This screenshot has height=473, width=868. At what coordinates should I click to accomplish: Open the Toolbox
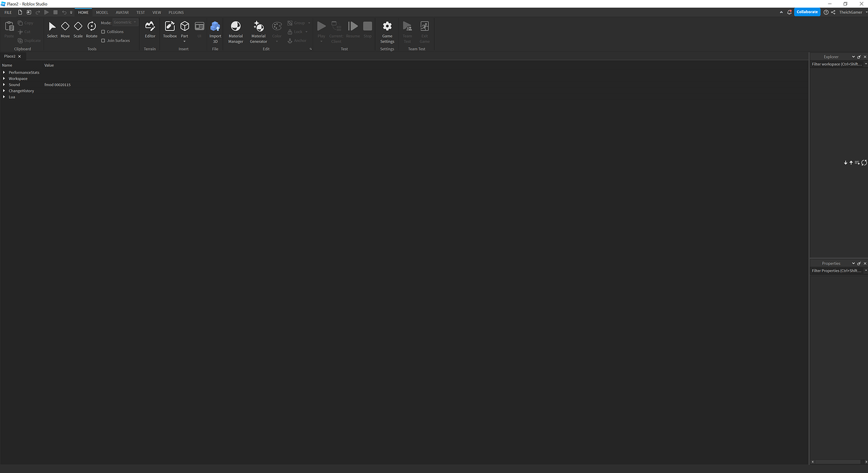click(170, 29)
